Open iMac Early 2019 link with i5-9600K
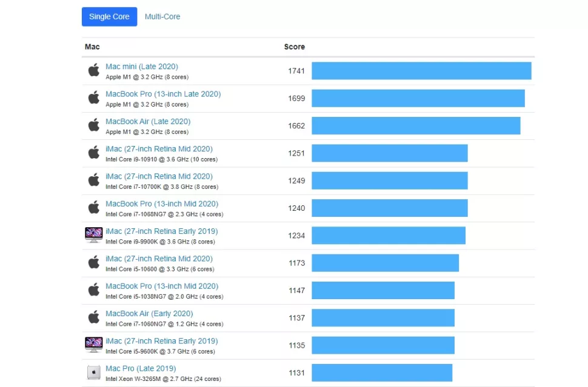The image size is (588, 387). click(x=162, y=341)
